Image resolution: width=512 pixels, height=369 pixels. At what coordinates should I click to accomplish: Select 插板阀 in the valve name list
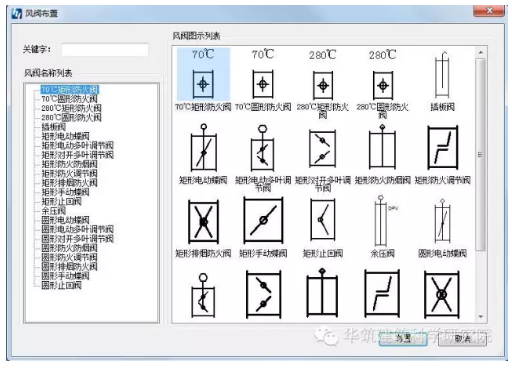pyautogui.click(x=54, y=127)
